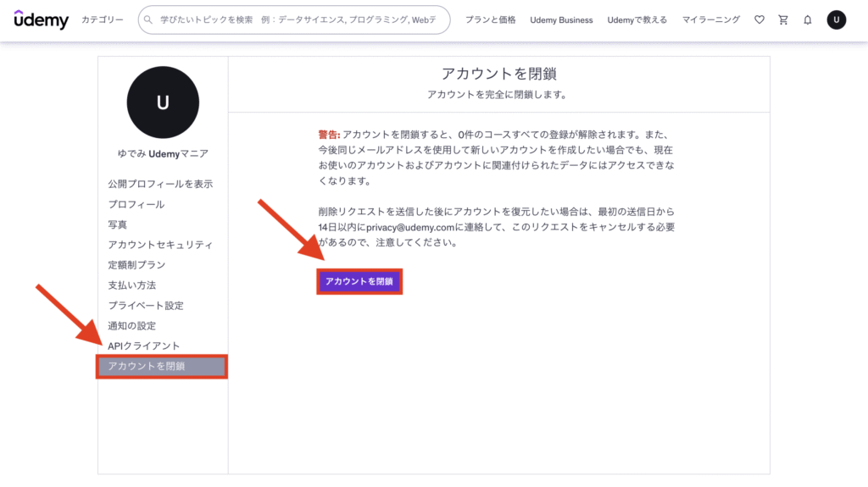Click the large profile avatar in sidebar

pos(163,102)
